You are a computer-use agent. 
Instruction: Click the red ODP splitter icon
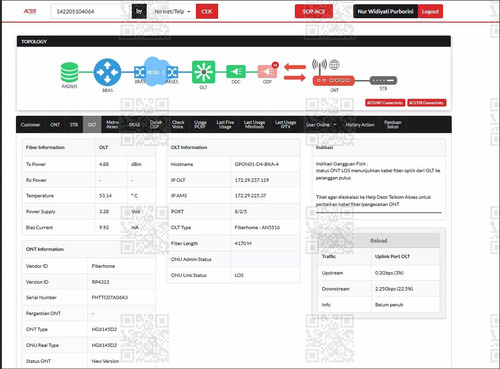pyautogui.click(x=267, y=71)
